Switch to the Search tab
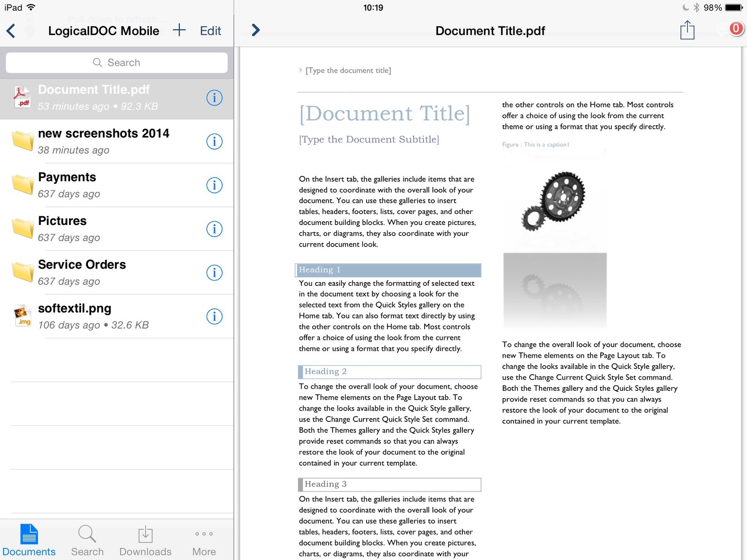The width and height of the screenshot is (747, 560). (x=88, y=541)
